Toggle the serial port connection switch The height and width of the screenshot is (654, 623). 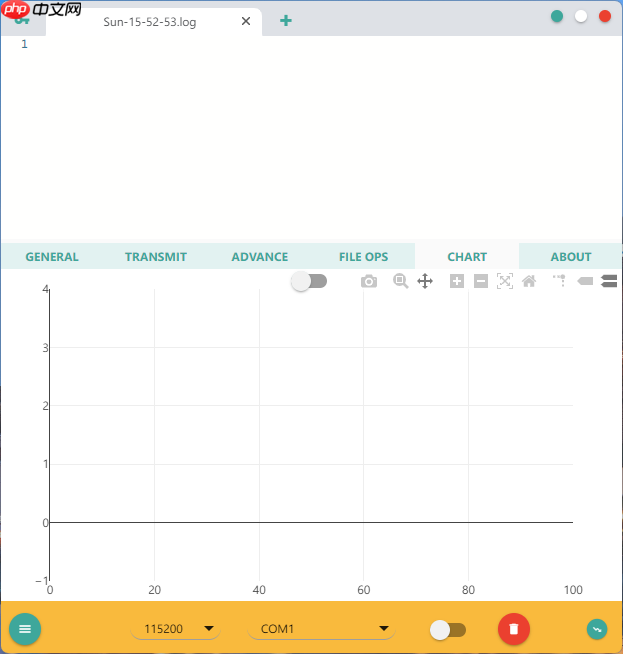pyautogui.click(x=447, y=629)
